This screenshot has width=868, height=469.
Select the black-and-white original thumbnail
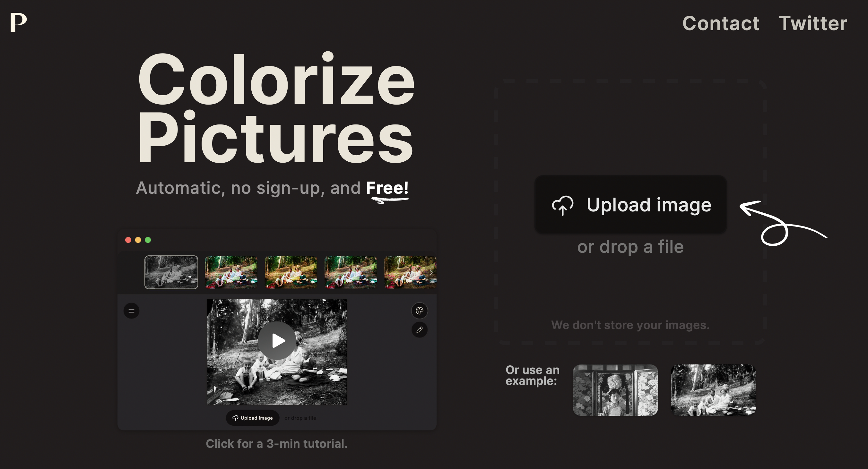click(171, 272)
